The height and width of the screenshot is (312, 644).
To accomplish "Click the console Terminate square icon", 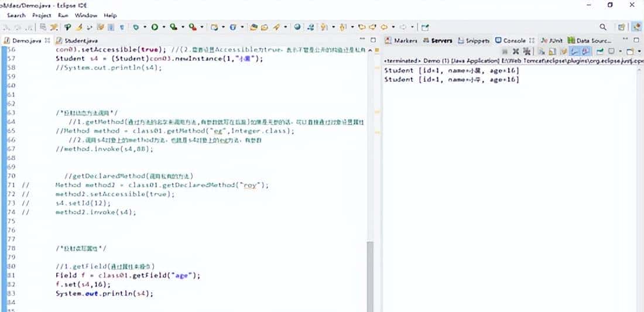I will (x=505, y=52).
